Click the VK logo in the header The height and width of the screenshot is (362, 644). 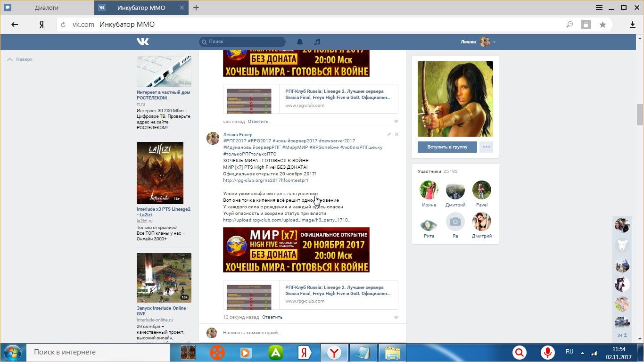[143, 41]
